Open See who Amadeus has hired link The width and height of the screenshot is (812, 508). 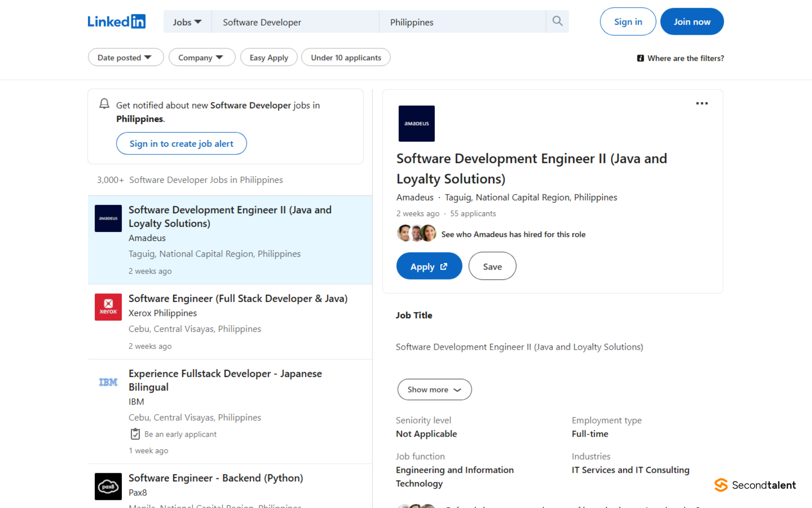pyautogui.click(x=513, y=234)
